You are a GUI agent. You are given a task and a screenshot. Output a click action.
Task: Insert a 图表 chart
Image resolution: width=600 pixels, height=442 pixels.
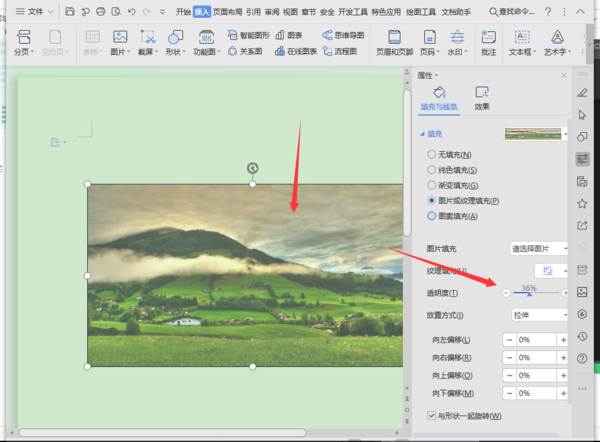(289, 35)
